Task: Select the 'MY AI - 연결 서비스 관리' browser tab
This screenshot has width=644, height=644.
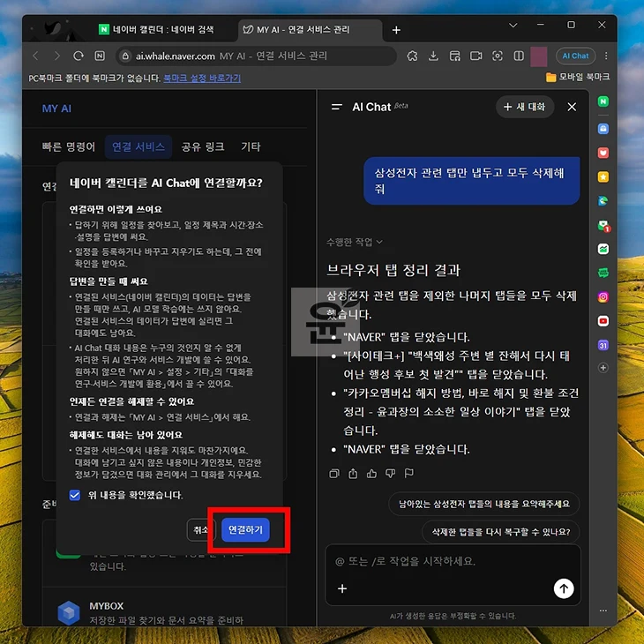Action: click(x=310, y=30)
